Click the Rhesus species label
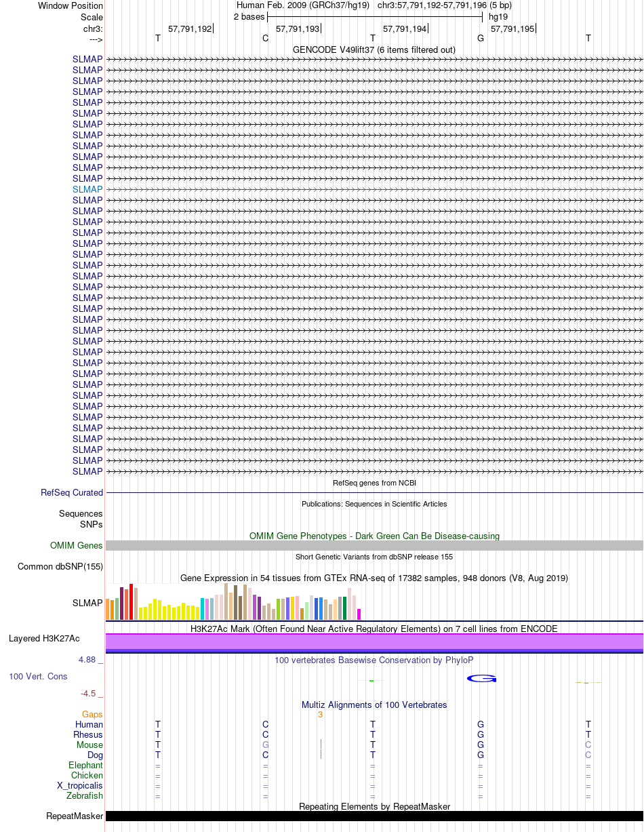This screenshot has width=644, height=832. (88, 735)
